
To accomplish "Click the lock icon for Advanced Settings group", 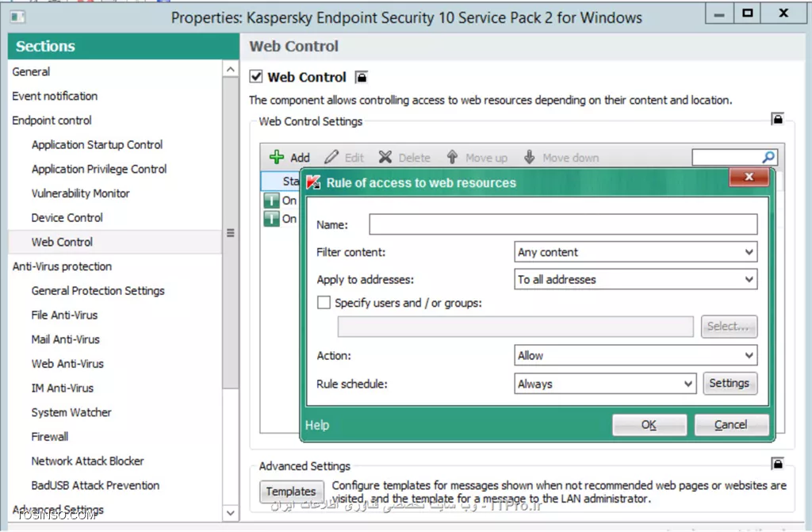I will [777, 464].
